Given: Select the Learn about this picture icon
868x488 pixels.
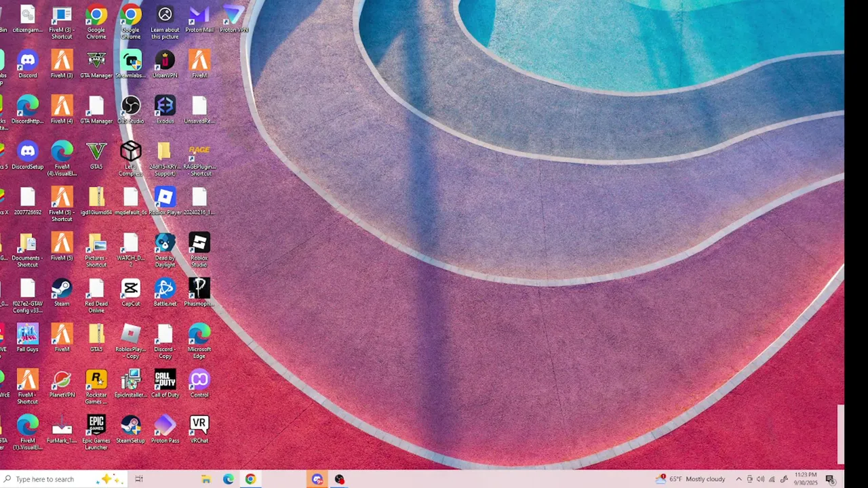Looking at the screenshot, I should pos(165,22).
